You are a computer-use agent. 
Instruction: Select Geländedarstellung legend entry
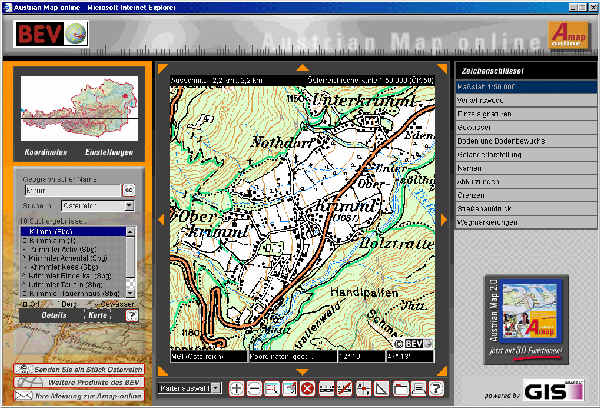526,155
